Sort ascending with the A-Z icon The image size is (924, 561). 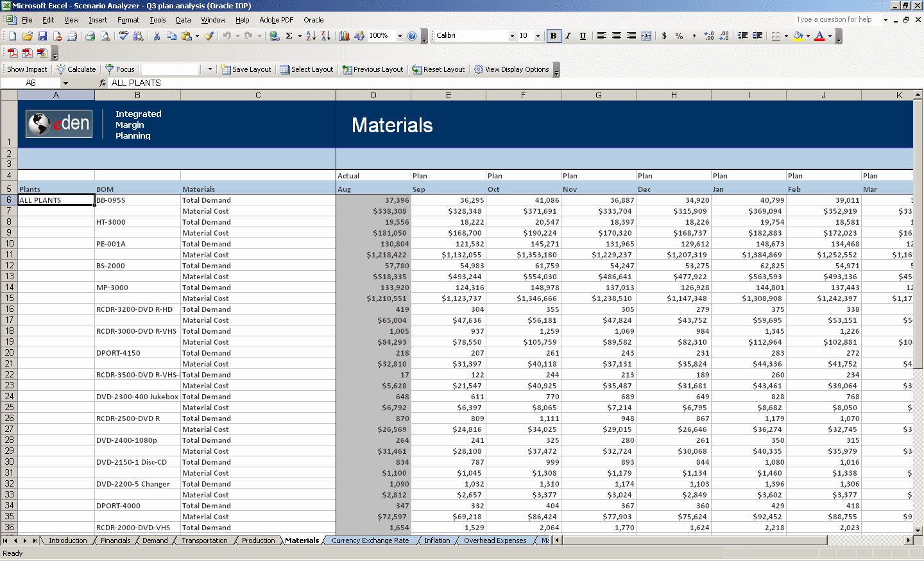pos(311,36)
